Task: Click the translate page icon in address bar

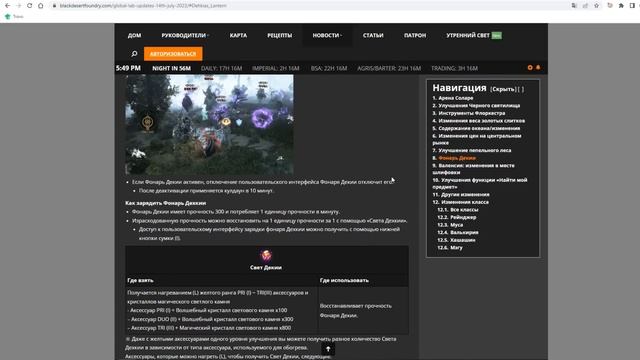Action: pos(574,6)
